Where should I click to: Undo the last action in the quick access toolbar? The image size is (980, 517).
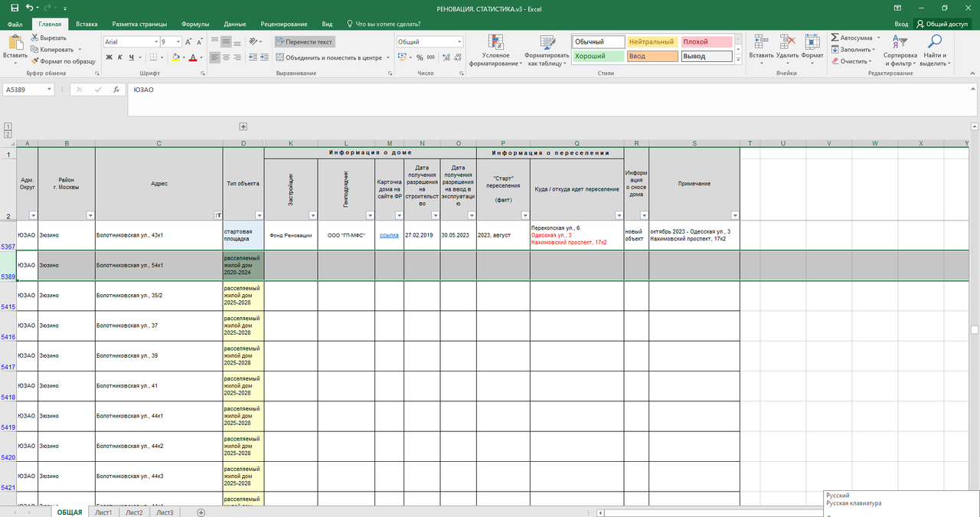28,7
